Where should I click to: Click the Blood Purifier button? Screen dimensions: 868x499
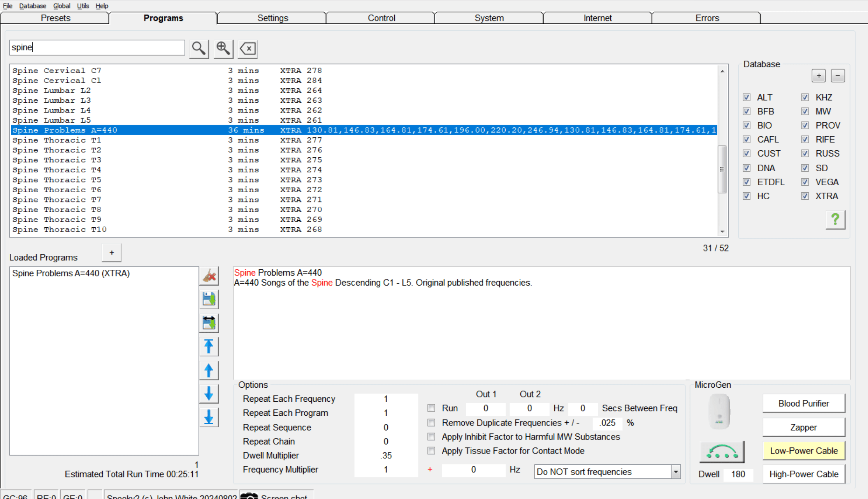click(x=804, y=404)
